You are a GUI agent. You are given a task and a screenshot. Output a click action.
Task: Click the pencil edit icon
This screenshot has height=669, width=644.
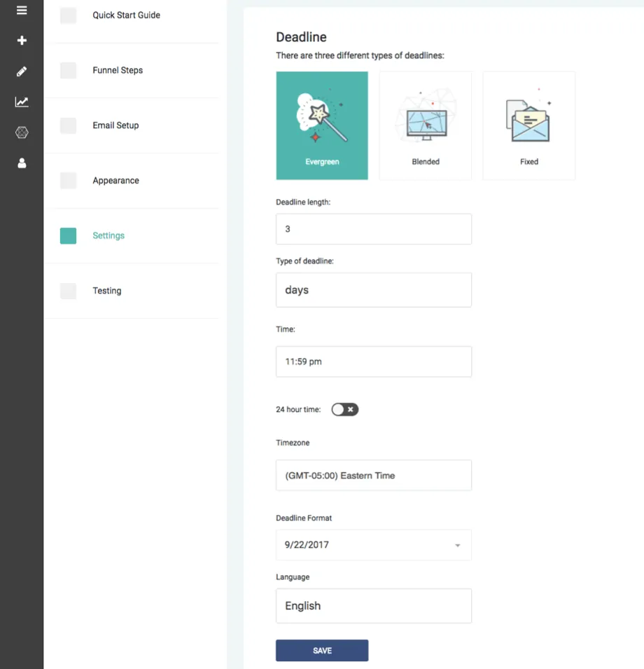coord(22,71)
